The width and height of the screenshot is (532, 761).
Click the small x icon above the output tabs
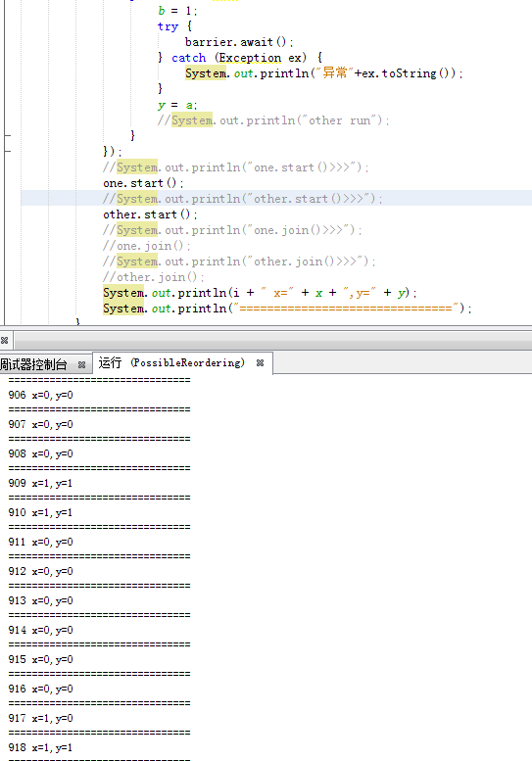4,340
